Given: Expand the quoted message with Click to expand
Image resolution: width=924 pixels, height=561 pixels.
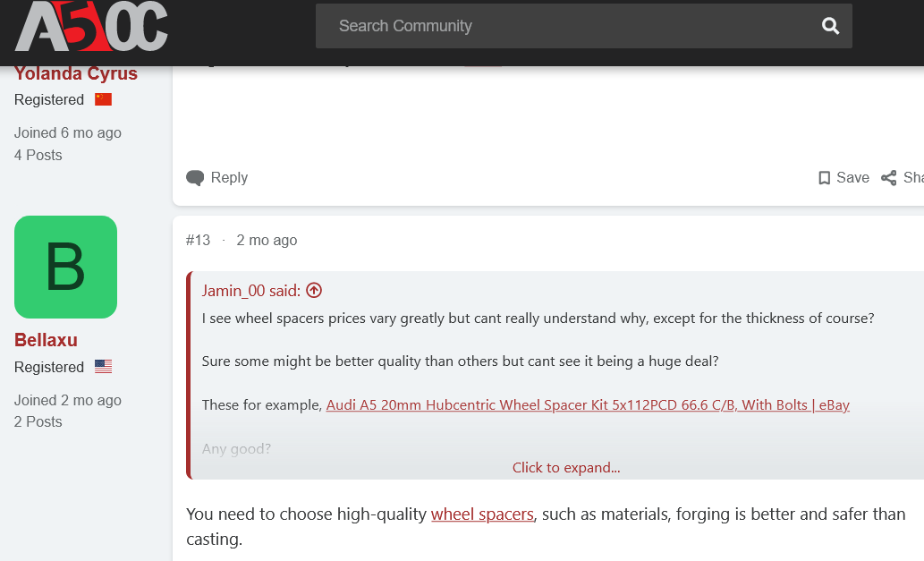Looking at the screenshot, I should 566,467.
